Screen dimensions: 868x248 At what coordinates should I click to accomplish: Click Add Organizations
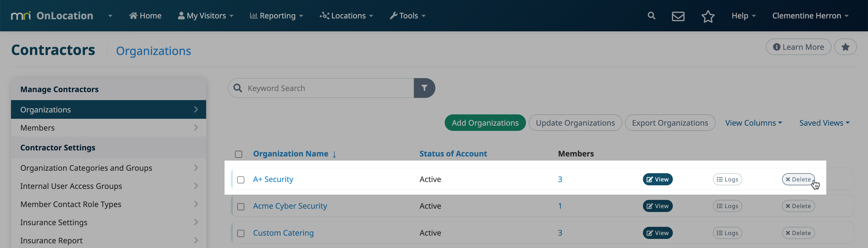[x=485, y=123]
